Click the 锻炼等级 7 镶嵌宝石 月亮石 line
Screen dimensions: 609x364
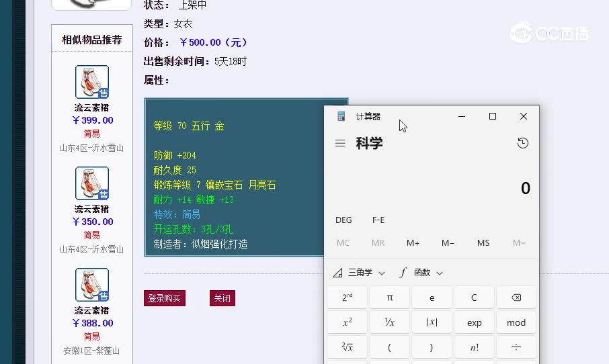214,185
